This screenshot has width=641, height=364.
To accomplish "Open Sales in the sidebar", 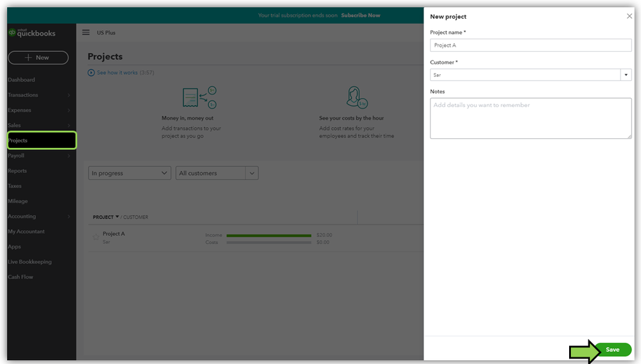I will pos(14,125).
